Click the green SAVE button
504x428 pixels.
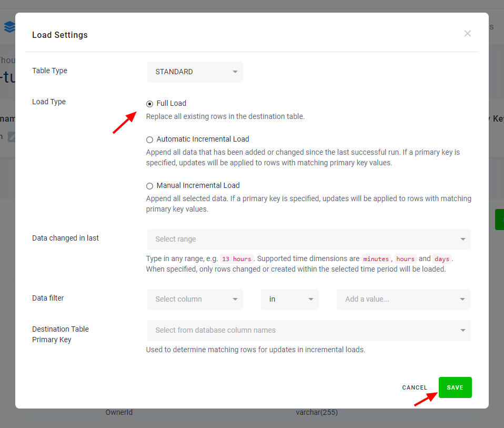click(455, 387)
